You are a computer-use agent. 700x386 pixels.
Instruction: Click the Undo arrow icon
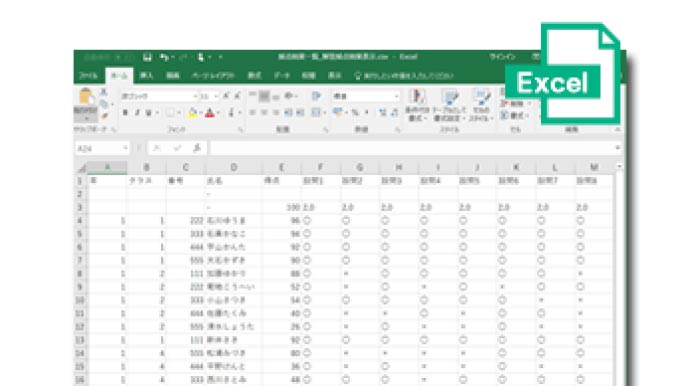click(x=165, y=57)
